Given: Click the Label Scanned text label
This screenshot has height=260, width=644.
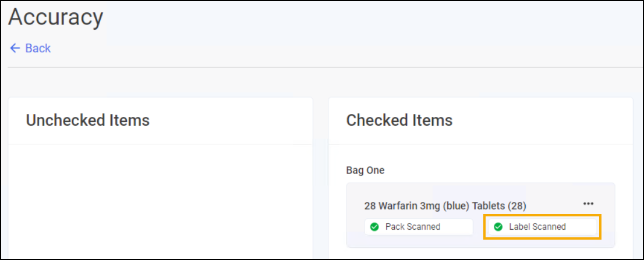Looking at the screenshot, I should (537, 227).
